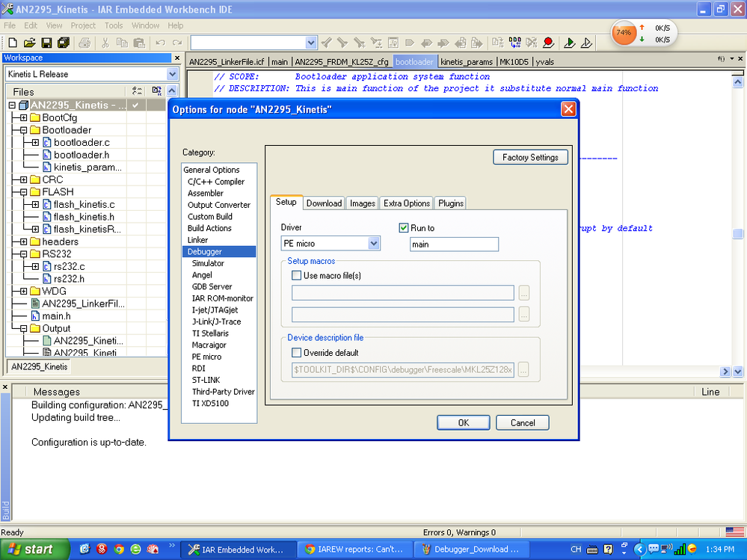747x560 pixels.
Task: Click the Factory Settings button
Action: [530, 157]
